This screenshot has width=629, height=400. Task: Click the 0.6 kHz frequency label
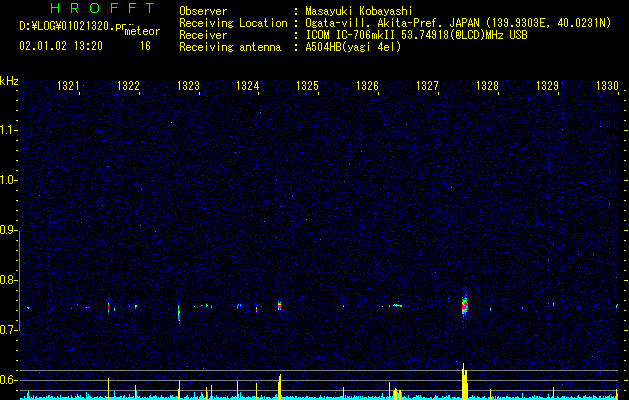8,380
